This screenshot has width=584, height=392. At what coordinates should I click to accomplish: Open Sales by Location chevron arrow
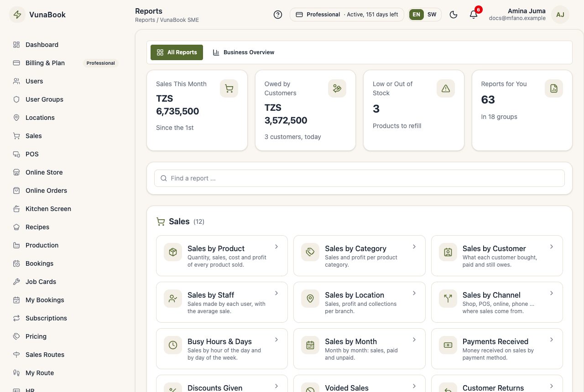click(414, 293)
